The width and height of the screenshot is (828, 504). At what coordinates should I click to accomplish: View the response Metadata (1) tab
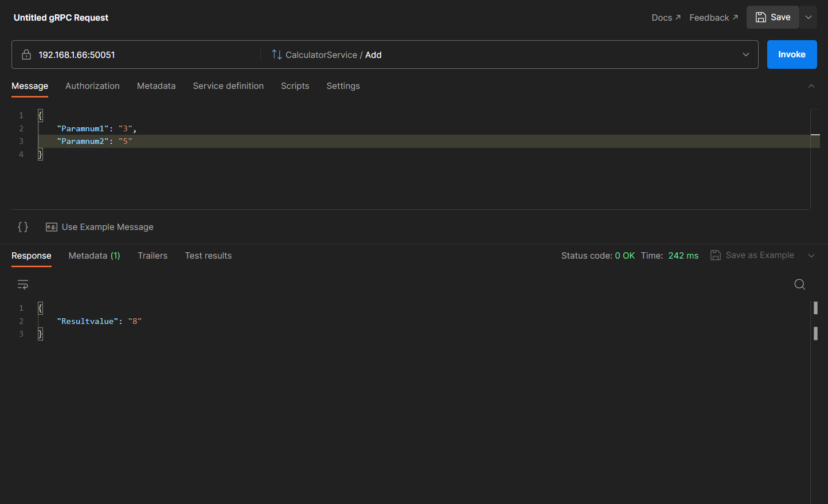pyautogui.click(x=94, y=256)
